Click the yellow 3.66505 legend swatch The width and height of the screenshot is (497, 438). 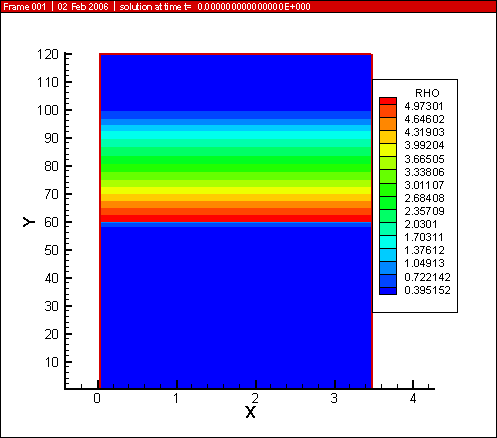tap(388, 150)
